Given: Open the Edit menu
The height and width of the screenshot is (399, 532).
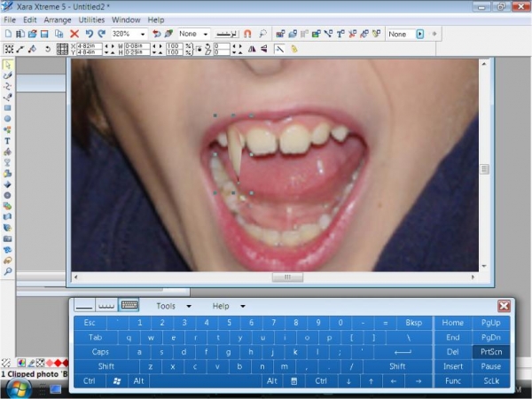Looking at the screenshot, I should click(x=30, y=20).
